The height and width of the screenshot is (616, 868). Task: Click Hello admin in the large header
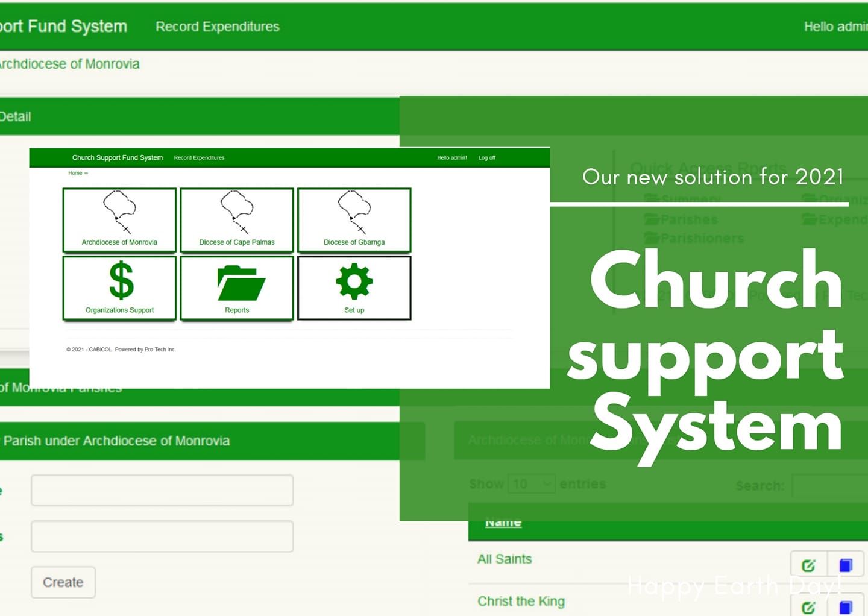[835, 27]
